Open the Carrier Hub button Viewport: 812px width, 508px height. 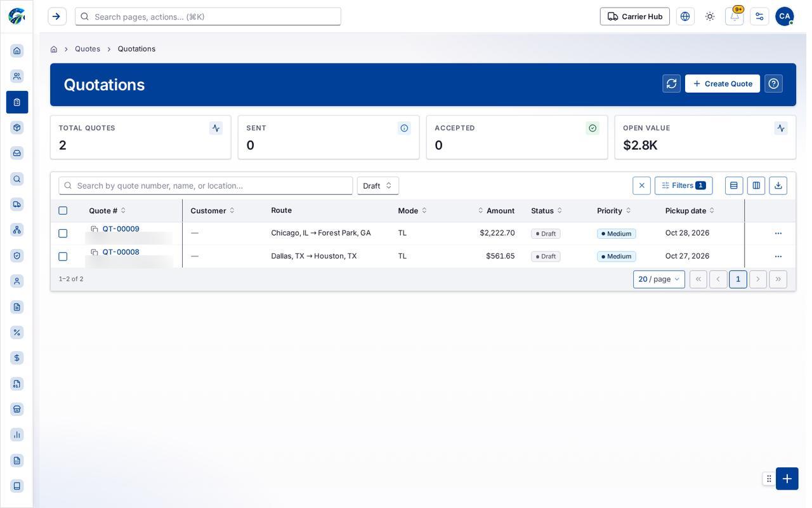[x=635, y=17]
